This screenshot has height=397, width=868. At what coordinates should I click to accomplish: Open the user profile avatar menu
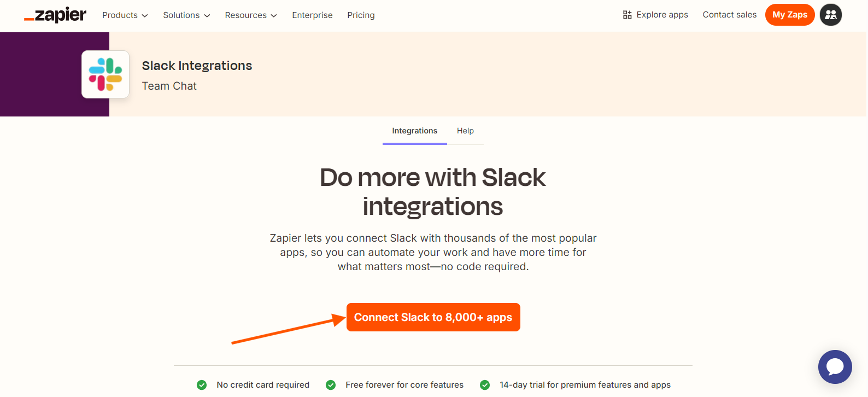pos(830,15)
